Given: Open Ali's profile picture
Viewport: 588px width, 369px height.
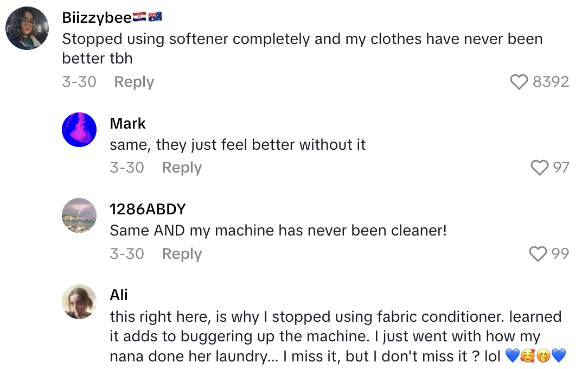Looking at the screenshot, I should 79,301.
